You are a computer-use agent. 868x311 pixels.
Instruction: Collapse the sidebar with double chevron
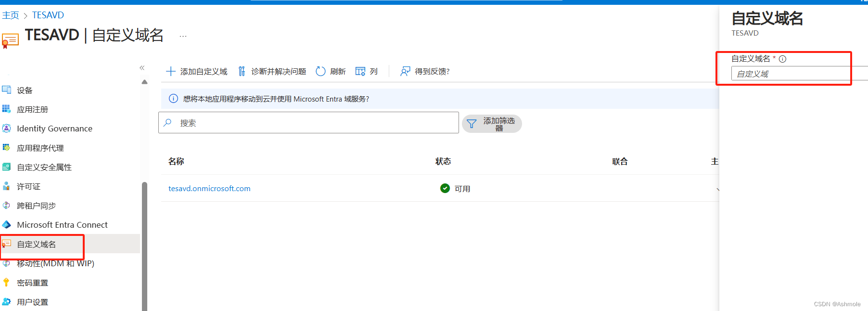(142, 68)
